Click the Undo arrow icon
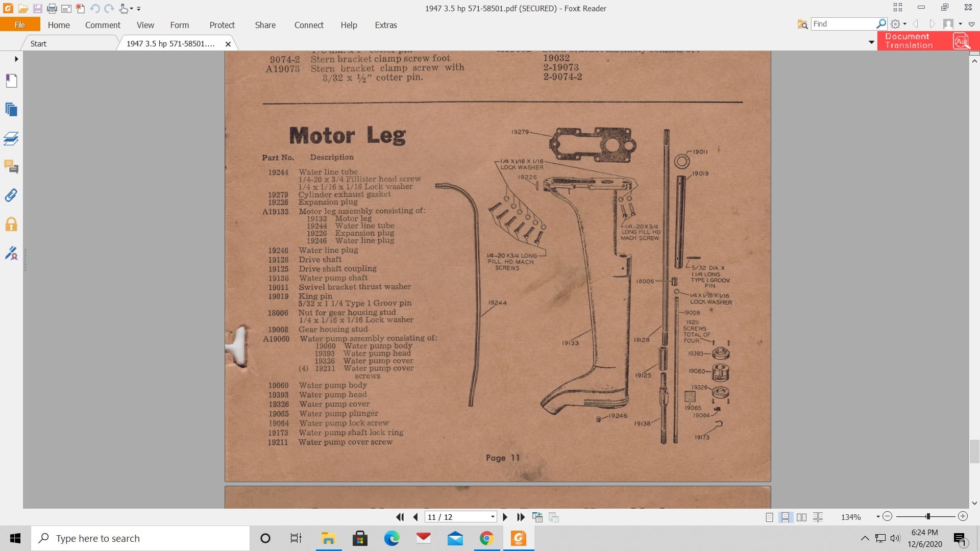 point(94,8)
